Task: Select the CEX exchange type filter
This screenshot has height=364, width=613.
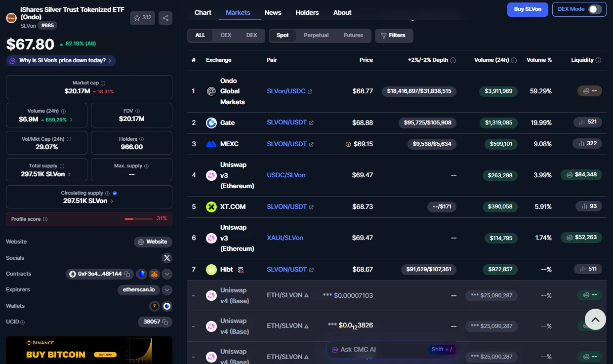Action: (226, 36)
